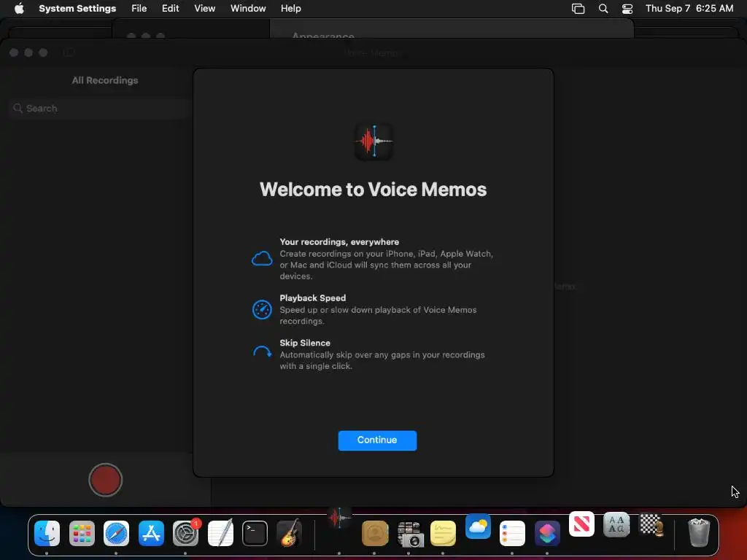Click the Search field in Voice Memos sidebar
Viewport: 747px width, 560px height.
(x=100, y=108)
